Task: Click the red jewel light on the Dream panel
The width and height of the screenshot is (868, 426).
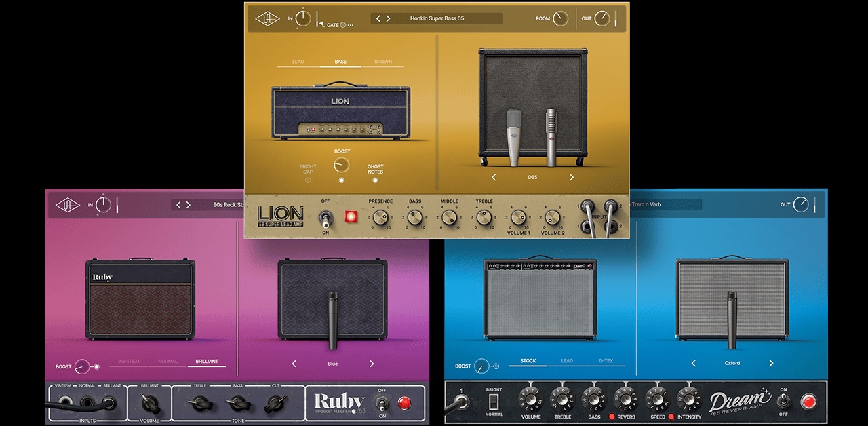Action: 808,402
